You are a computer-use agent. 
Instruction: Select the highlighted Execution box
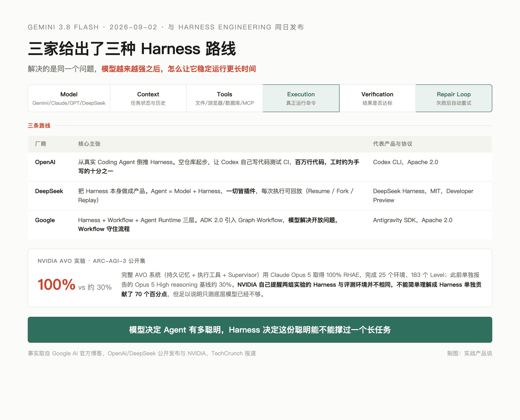tap(301, 98)
